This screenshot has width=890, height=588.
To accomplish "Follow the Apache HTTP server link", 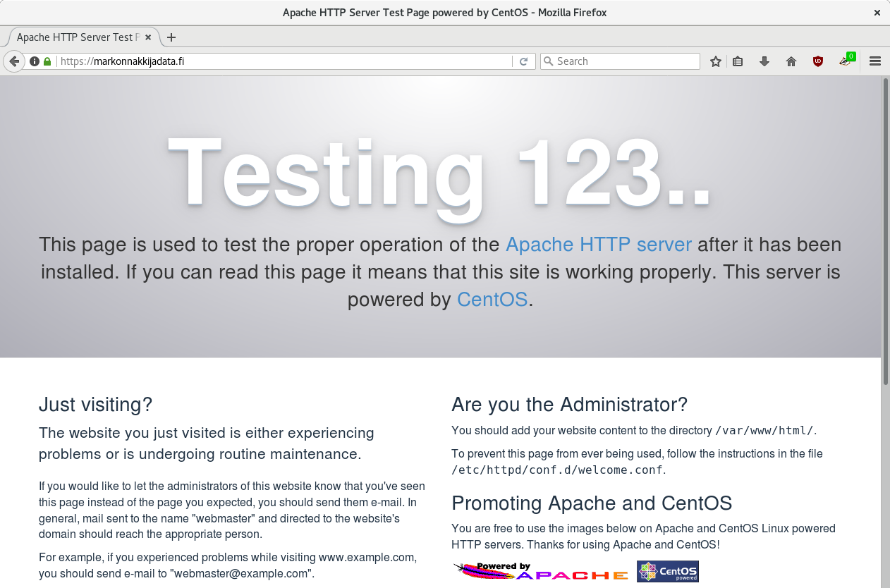I will click(599, 245).
